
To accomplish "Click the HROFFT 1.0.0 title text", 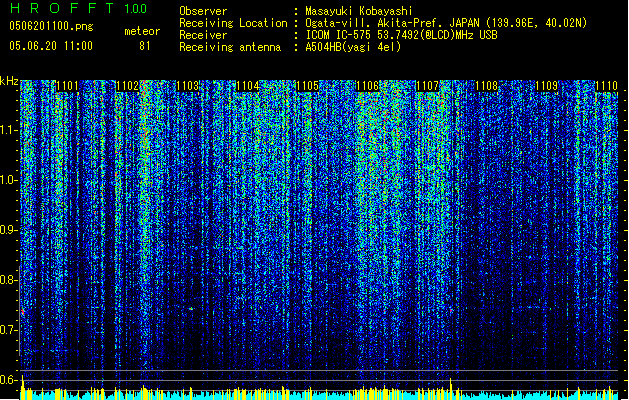I will [x=79, y=8].
